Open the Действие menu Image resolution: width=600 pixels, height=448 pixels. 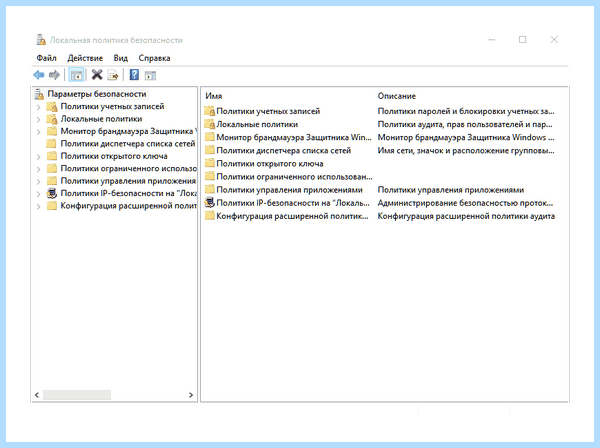point(85,58)
